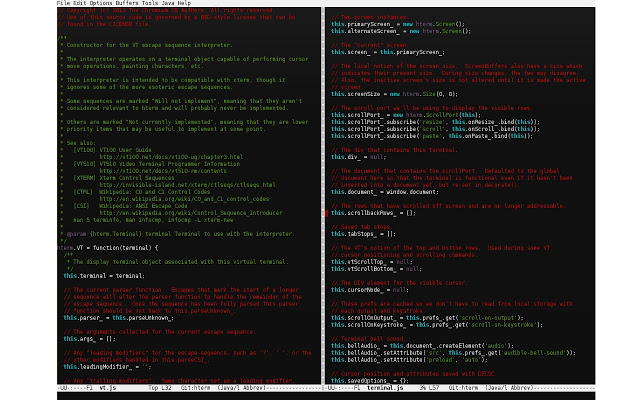Viewport: 640px width, 400px height.
Task: Click the scrollPort_ subscribe 'scroll' line
Action: (x=436, y=129)
